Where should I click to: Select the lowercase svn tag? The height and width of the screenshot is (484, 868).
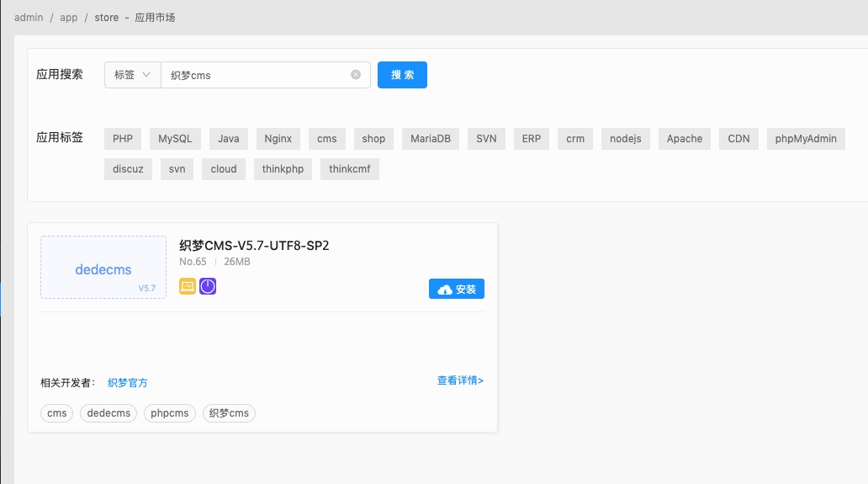177,169
